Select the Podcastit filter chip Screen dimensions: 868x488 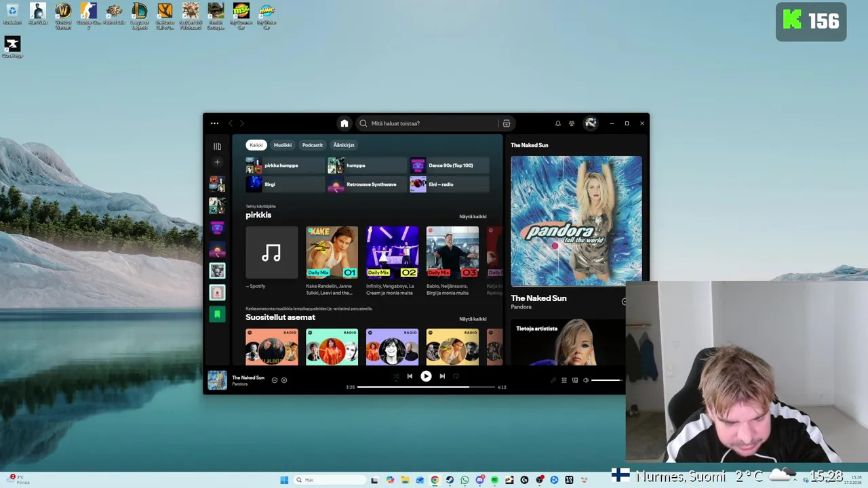313,145
